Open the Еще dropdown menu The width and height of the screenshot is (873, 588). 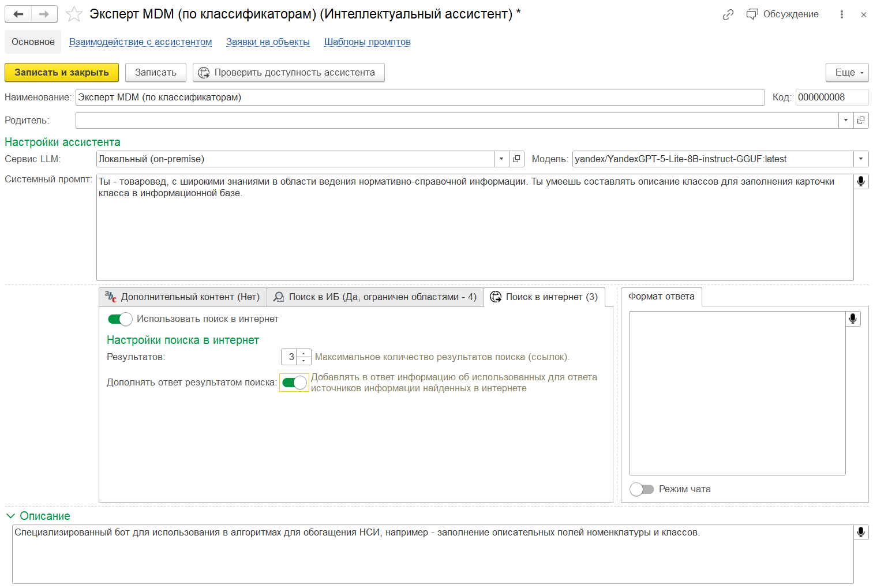point(846,72)
